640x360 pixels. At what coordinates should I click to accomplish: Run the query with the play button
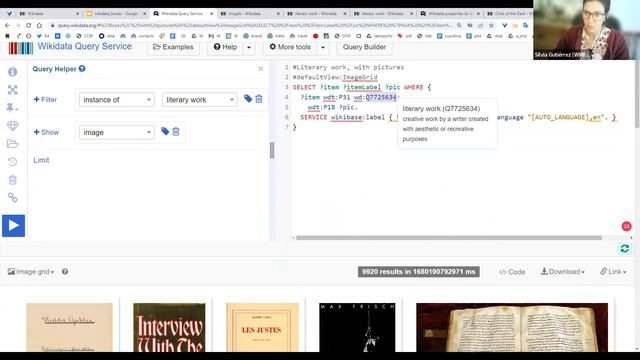[13, 225]
